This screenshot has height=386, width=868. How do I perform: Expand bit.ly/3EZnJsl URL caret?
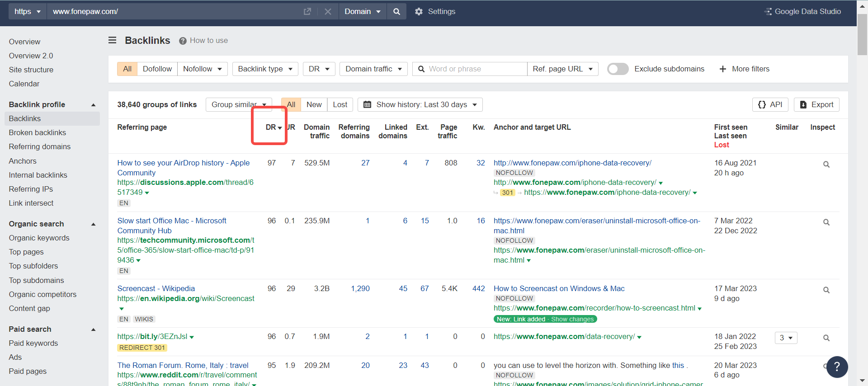[x=192, y=337]
